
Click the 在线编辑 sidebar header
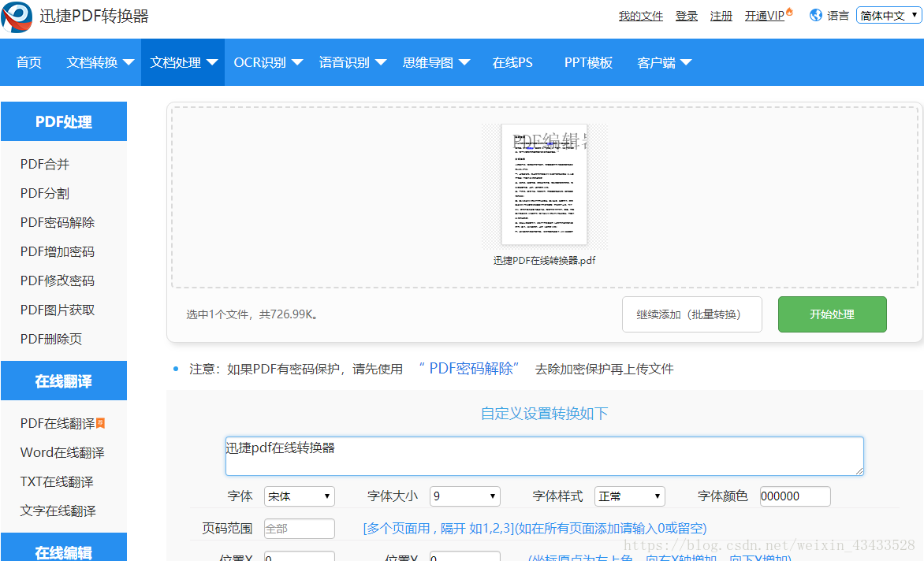tap(64, 548)
